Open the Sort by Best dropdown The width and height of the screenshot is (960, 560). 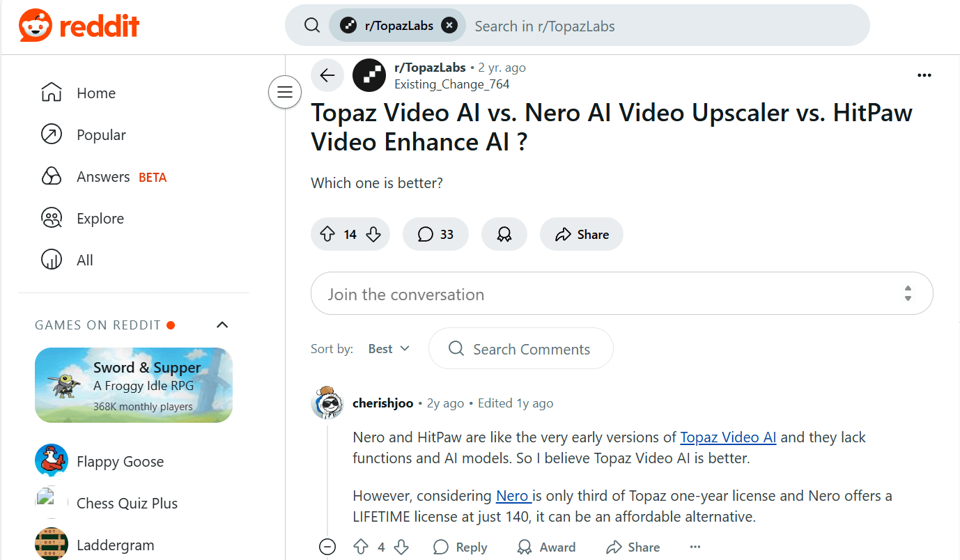(x=389, y=349)
